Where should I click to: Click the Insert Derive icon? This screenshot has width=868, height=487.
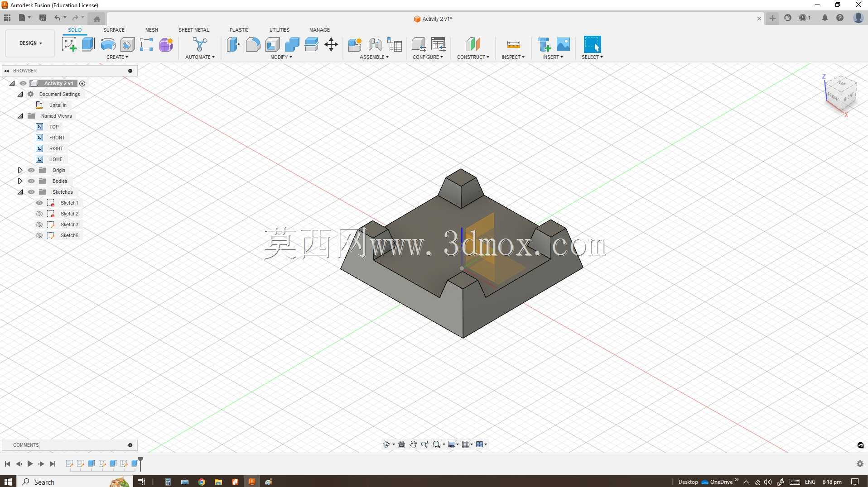click(x=544, y=44)
